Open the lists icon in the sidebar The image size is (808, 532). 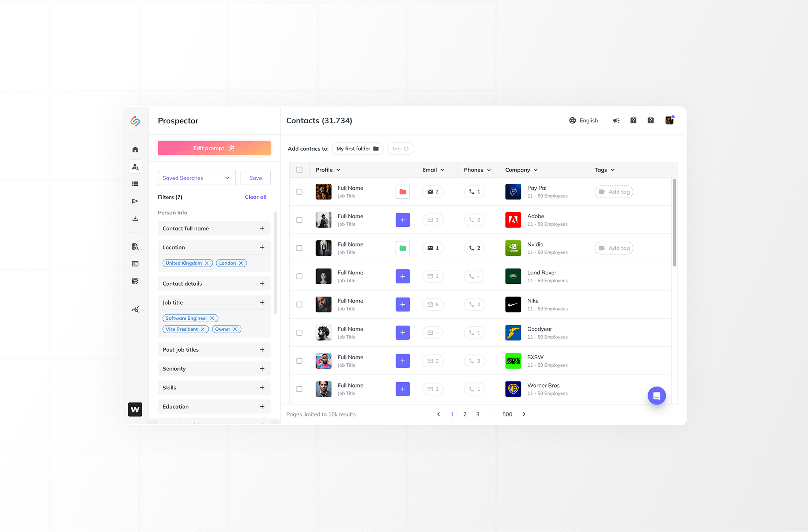pyautogui.click(x=135, y=184)
